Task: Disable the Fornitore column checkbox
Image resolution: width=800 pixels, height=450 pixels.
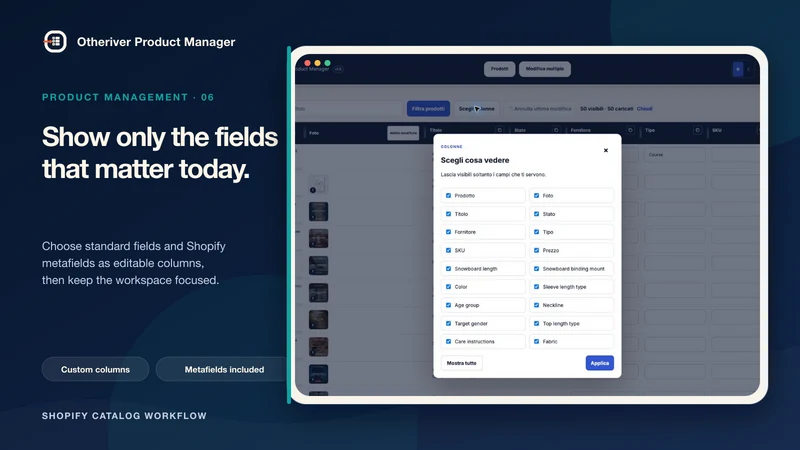Action: [448, 232]
